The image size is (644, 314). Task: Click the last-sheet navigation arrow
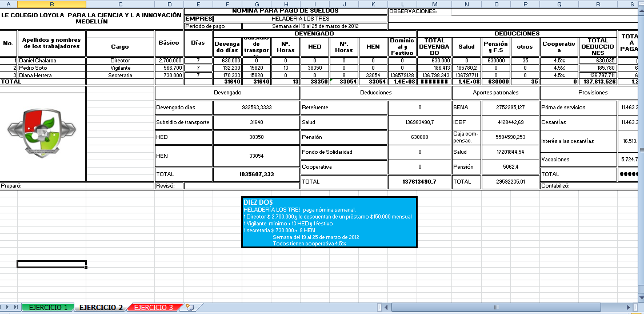tap(16, 308)
